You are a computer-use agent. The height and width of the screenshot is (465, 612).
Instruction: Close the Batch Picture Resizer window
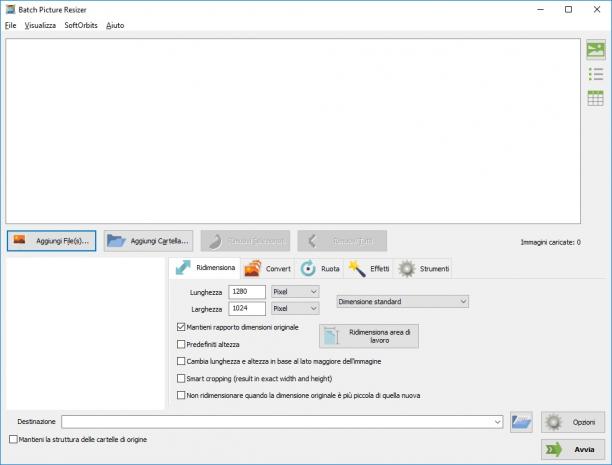597,9
